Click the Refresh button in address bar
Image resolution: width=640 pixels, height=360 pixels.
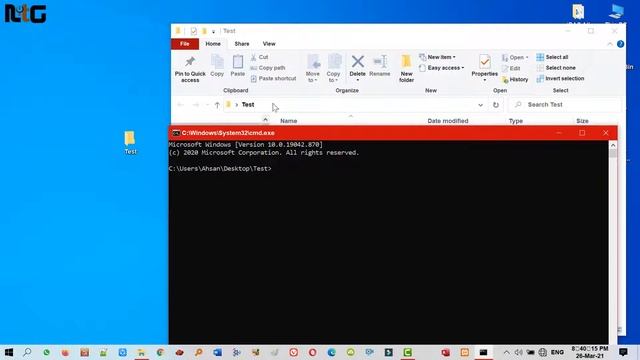tap(496, 105)
